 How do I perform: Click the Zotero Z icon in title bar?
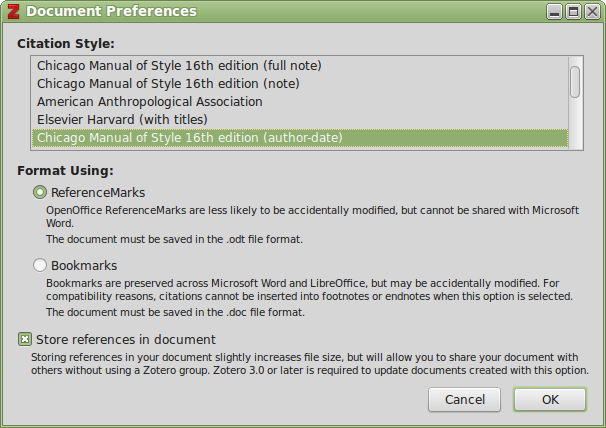13,11
